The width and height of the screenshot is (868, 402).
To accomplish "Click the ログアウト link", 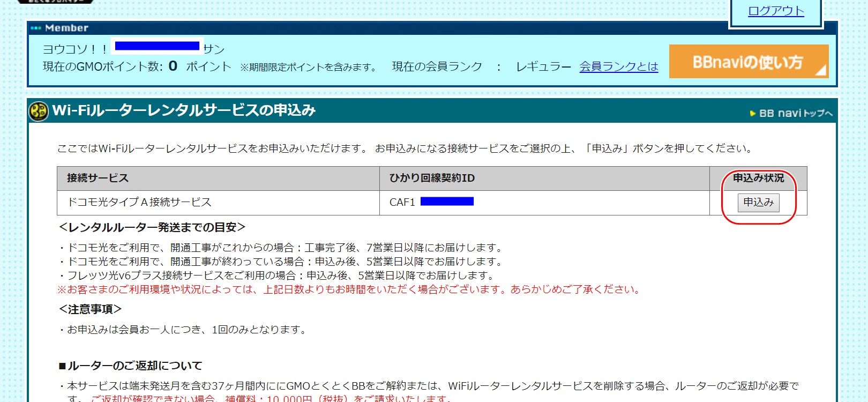I will [776, 11].
